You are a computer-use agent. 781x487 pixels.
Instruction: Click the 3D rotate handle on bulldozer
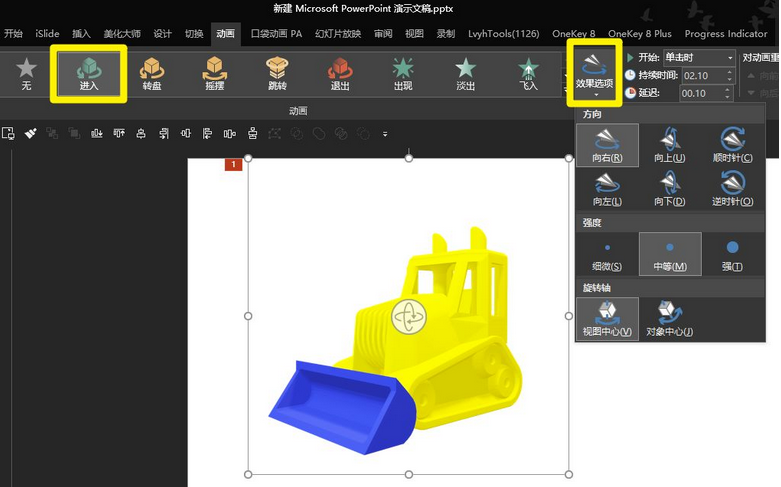tap(409, 317)
